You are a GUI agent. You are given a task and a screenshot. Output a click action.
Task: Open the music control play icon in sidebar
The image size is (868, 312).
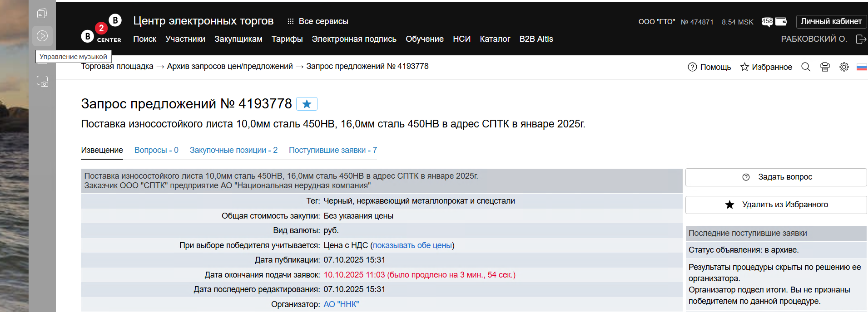point(42,36)
